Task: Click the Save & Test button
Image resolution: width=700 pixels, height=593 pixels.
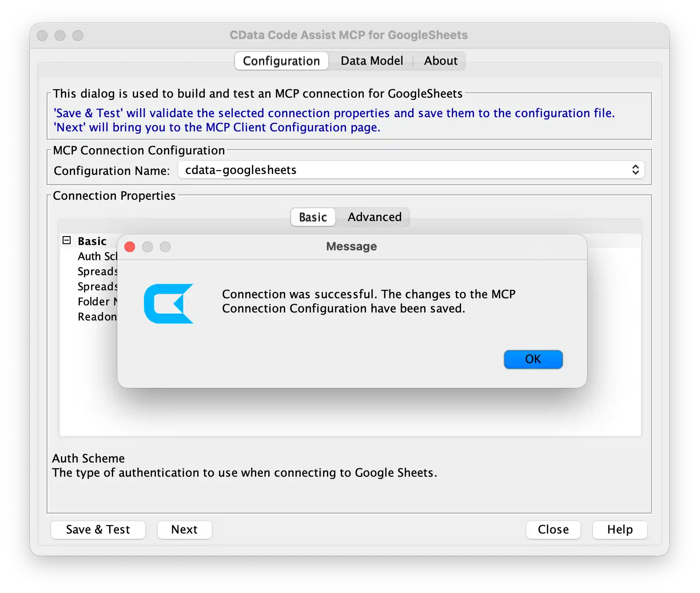Action: click(x=98, y=530)
